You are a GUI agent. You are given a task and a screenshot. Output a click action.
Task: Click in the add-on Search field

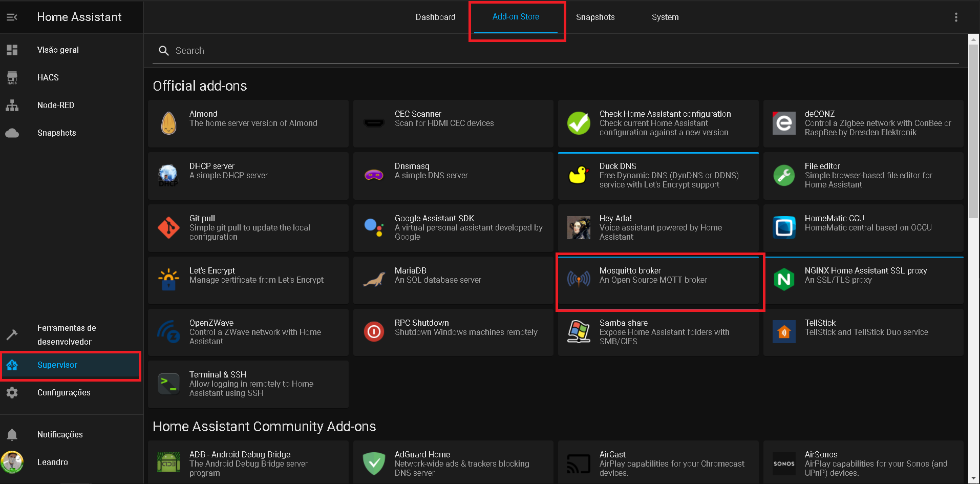556,51
